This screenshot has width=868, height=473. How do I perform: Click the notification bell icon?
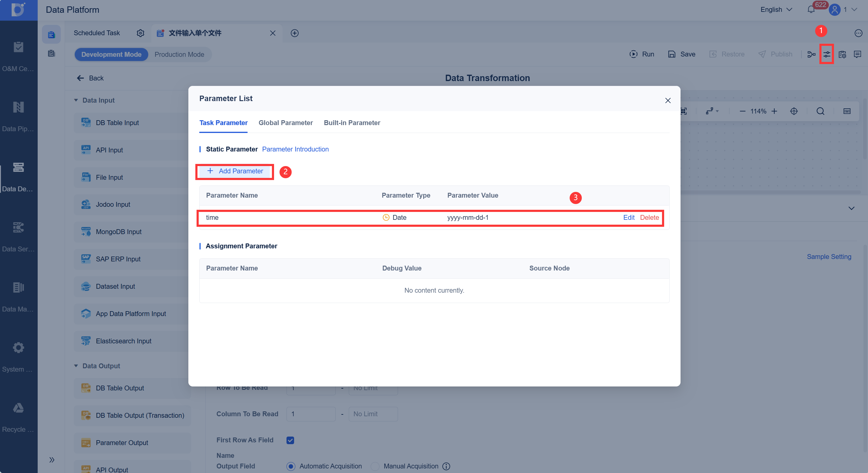pyautogui.click(x=811, y=9)
